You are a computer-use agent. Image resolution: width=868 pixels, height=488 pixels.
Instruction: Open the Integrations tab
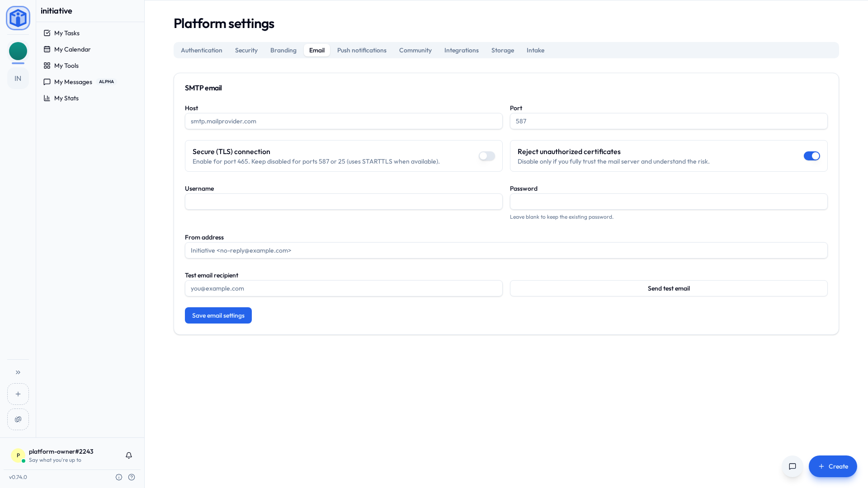tap(462, 50)
